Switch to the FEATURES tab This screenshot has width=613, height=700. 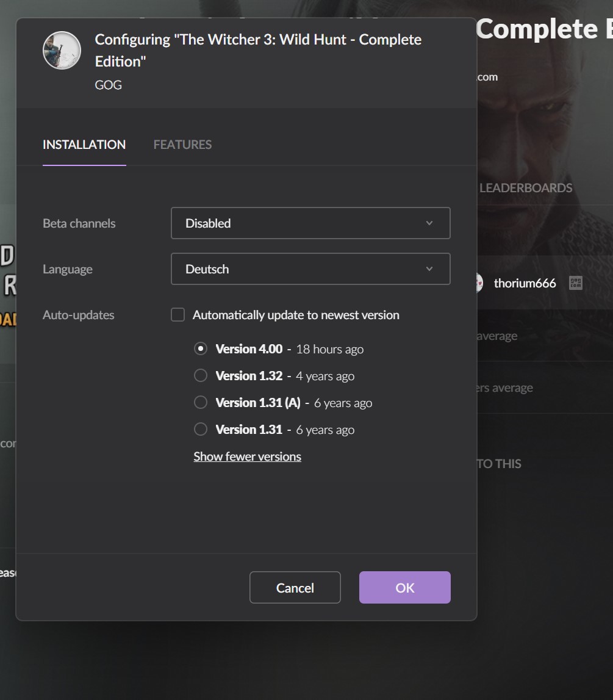[x=182, y=145]
